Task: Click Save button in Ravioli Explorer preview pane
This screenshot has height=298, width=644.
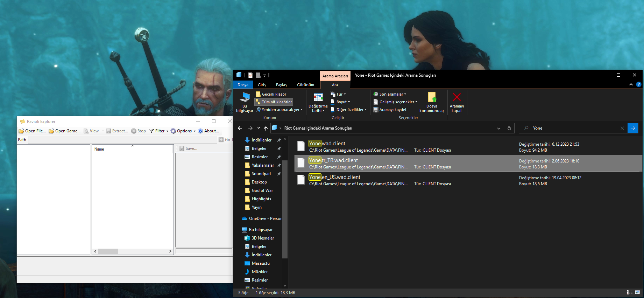Action: coord(188,148)
